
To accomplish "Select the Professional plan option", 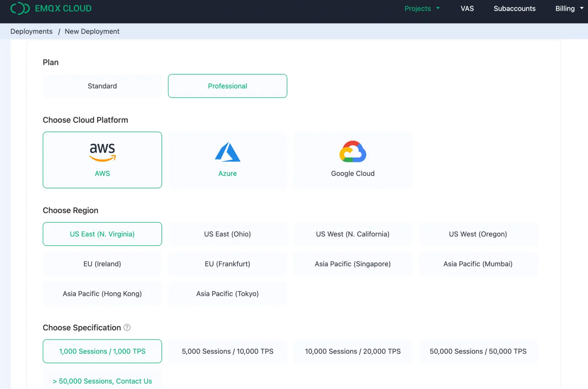I will (x=227, y=86).
